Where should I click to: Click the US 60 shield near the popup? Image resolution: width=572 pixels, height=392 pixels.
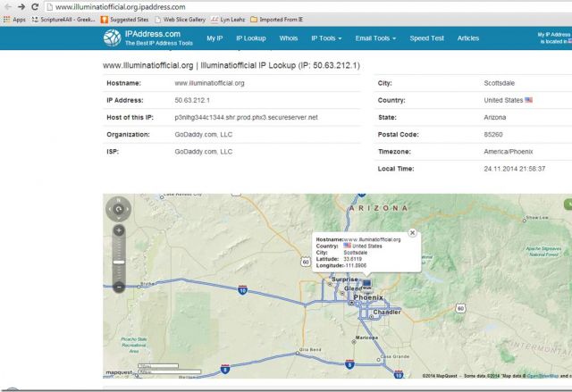pyautogui.click(x=306, y=262)
